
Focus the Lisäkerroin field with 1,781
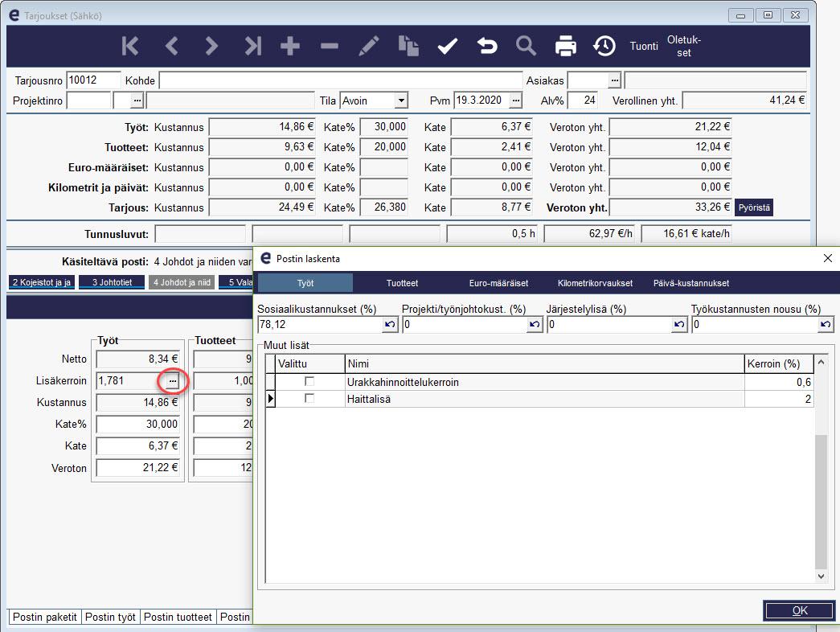(131, 381)
